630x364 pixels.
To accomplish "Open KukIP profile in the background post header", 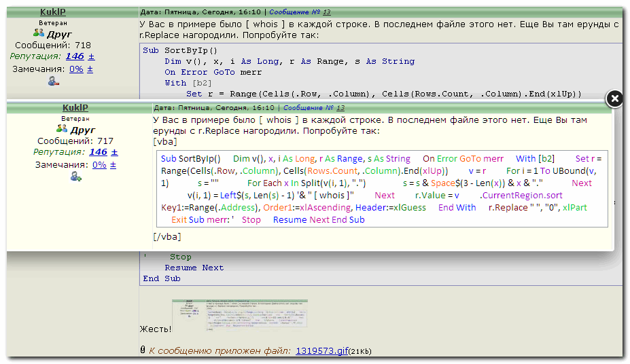I will (52, 12).
